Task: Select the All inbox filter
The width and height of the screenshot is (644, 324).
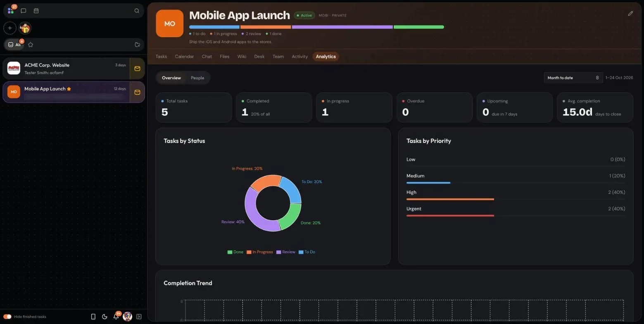Action: [14, 45]
